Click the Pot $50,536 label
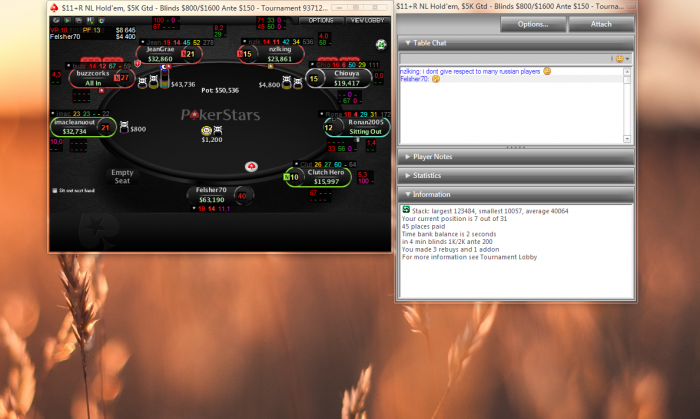Image resolution: width=700 pixels, height=419 pixels. 220,90
